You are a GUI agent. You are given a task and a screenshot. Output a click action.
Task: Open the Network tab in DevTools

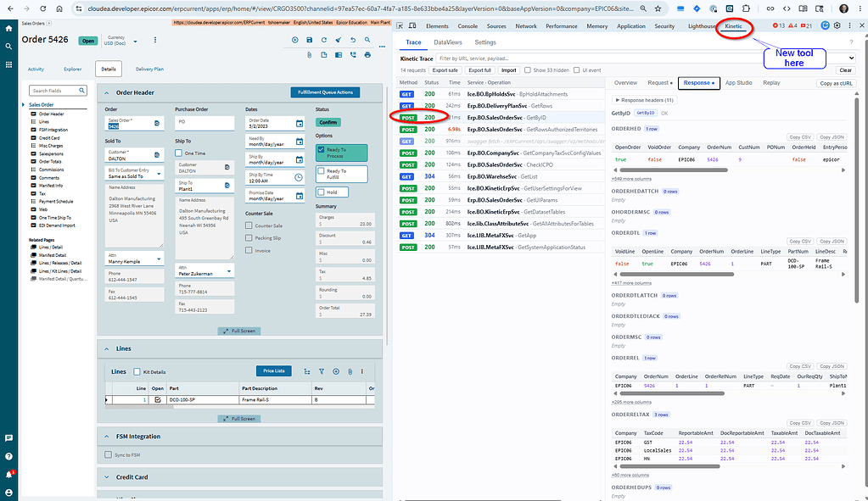[x=526, y=26]
